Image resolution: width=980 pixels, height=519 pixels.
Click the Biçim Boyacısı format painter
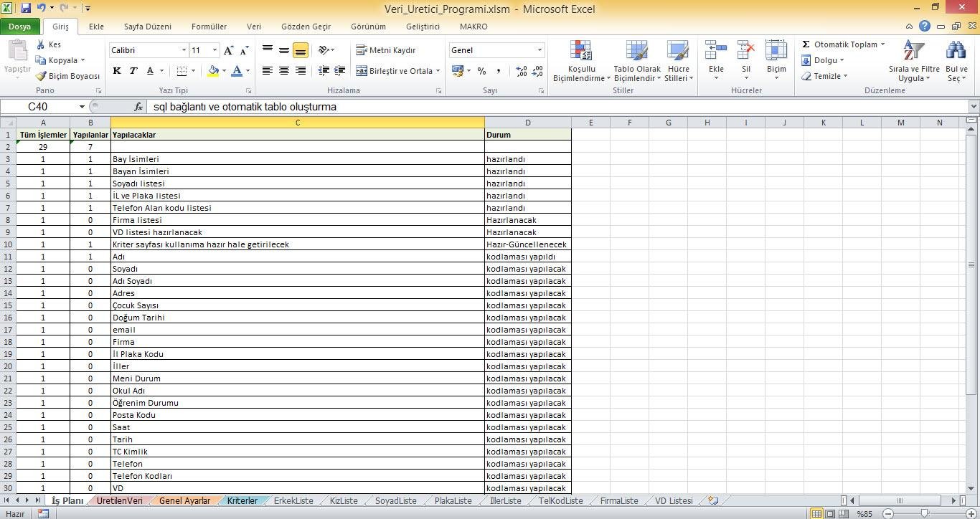tap(67, 76)
